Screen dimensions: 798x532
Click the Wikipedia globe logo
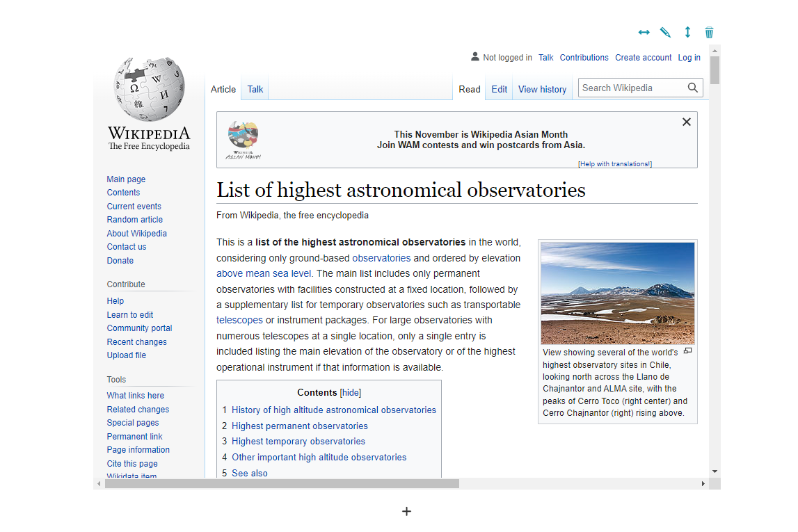[x=149, y=90]
